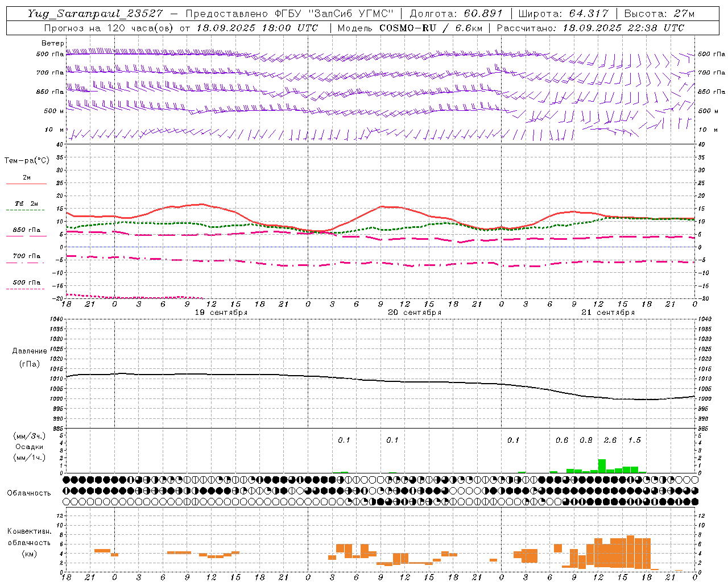Click the Осадки precipitation label
Screen dimensions: 728x582
pos(30,447)
